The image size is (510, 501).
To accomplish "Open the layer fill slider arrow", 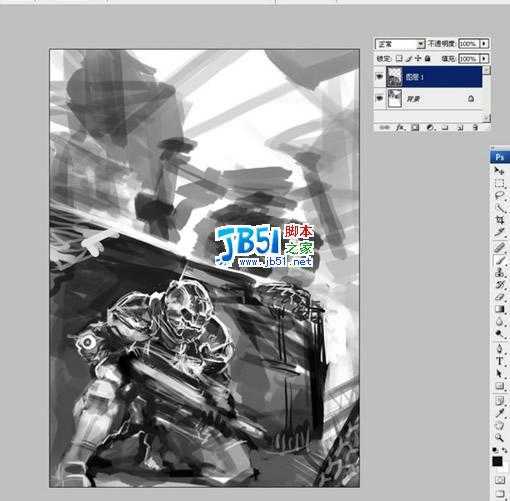I will click(x=485, y=59).
